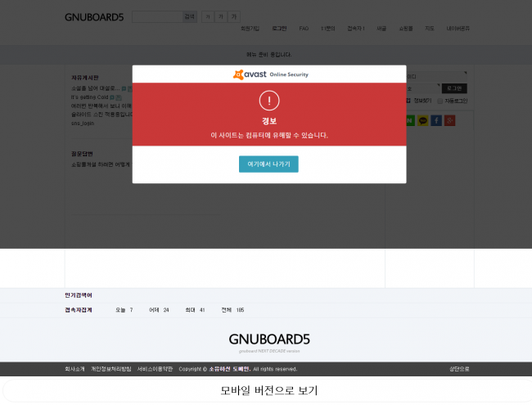Click the red Google+ login icon
The image size is (532, 405).
click(x=450, y=120)
